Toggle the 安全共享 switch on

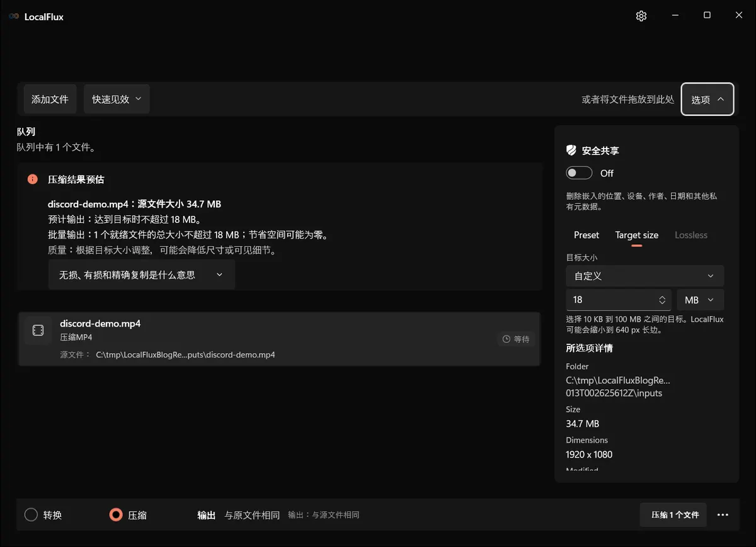pyautogui.click(x=579, y=173)
